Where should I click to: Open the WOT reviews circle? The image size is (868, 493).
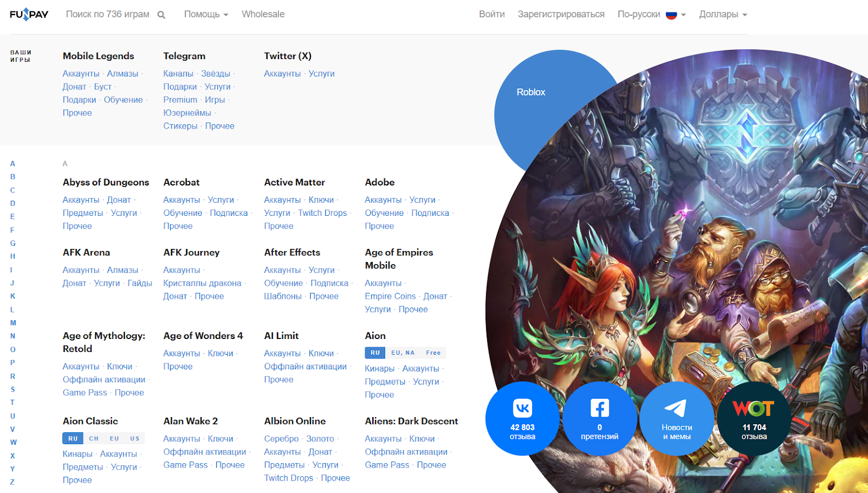tap(754, 418)
